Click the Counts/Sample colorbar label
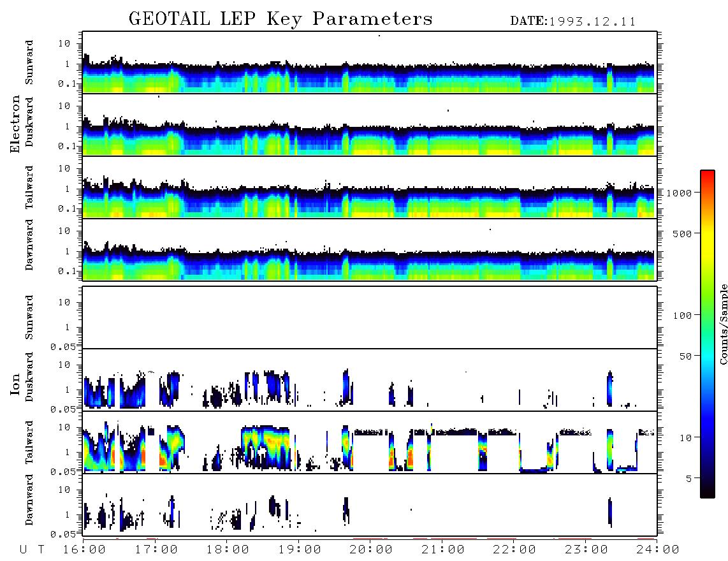 (723, 324)
